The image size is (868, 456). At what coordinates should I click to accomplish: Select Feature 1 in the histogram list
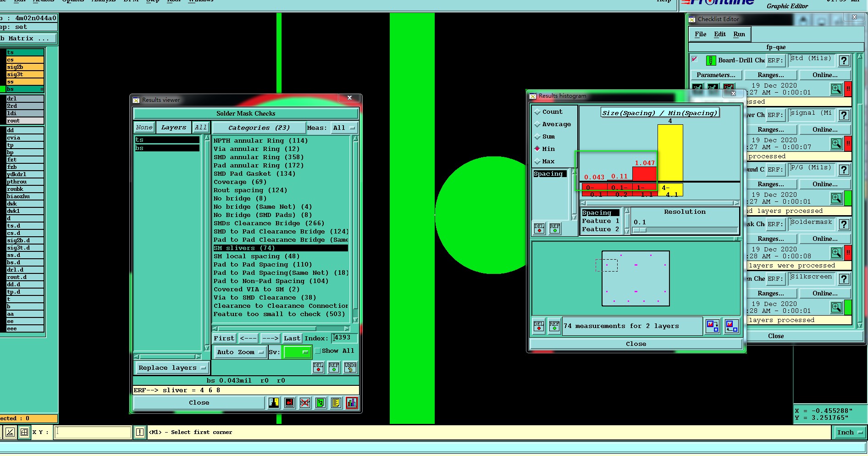click(x=600, y=221)
